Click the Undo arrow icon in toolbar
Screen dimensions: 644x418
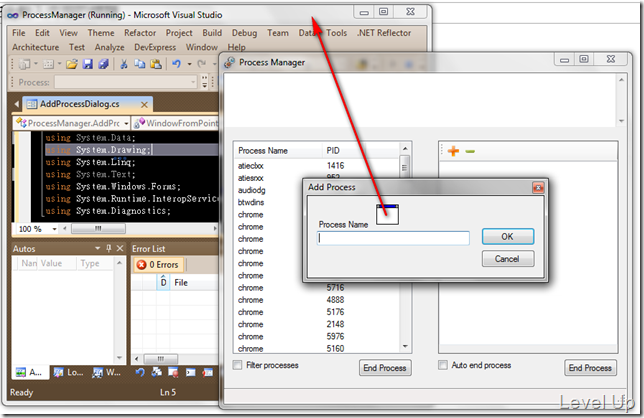[x=177, y=64]
